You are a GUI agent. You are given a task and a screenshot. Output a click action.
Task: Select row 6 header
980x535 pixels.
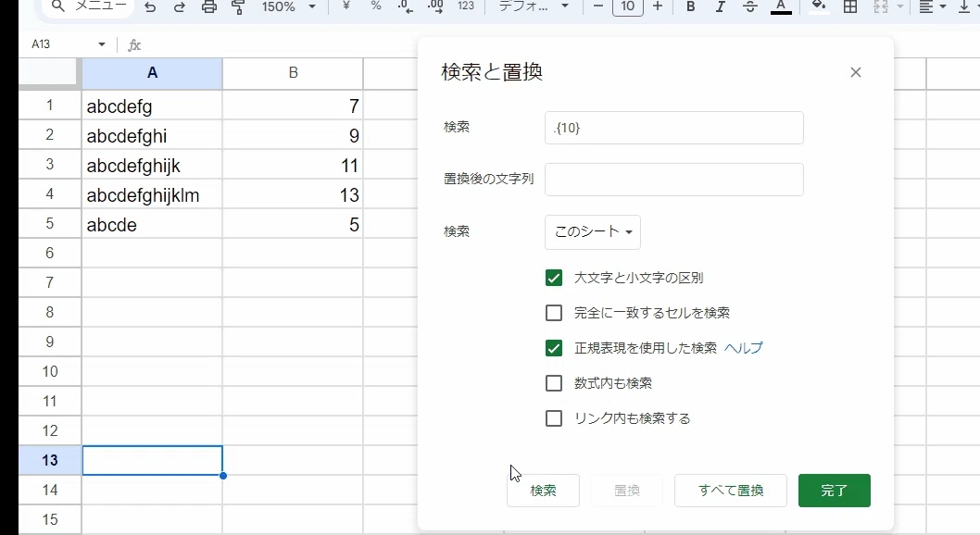click(x=49, y=253)
